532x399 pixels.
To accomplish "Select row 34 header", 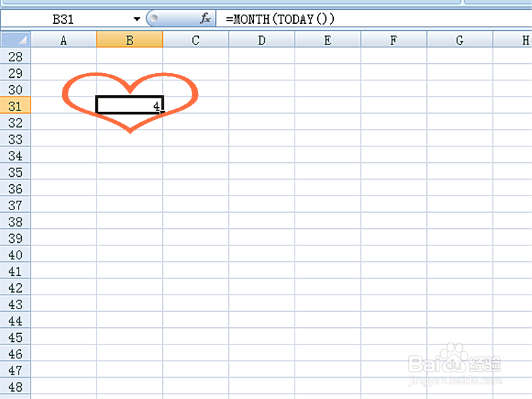I will pos(15,155).
